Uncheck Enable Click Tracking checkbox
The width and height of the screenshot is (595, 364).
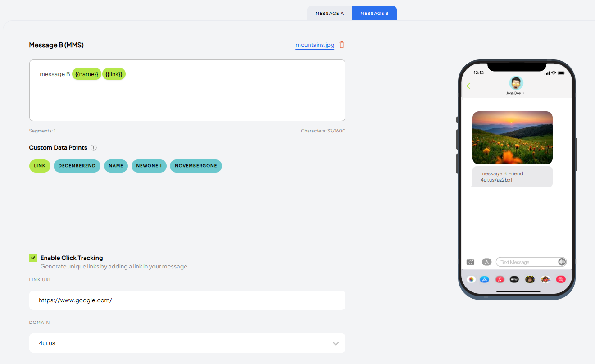(x=33, y=258)
